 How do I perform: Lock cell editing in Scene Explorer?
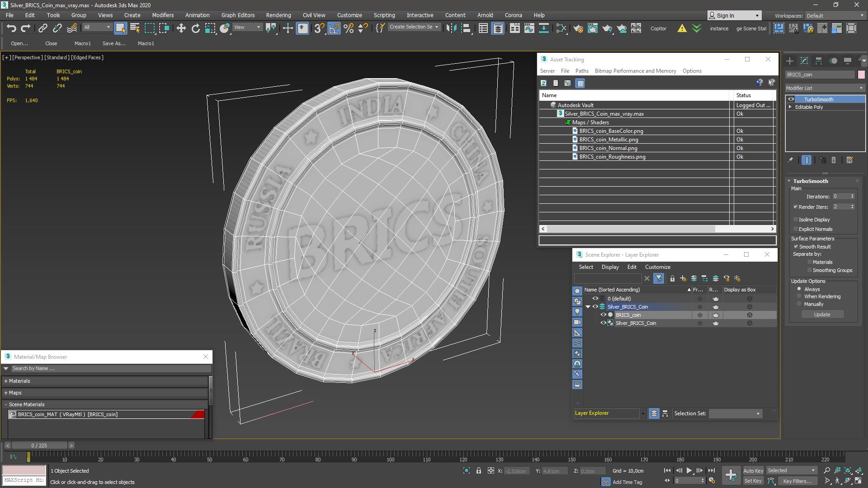[672, 278]
